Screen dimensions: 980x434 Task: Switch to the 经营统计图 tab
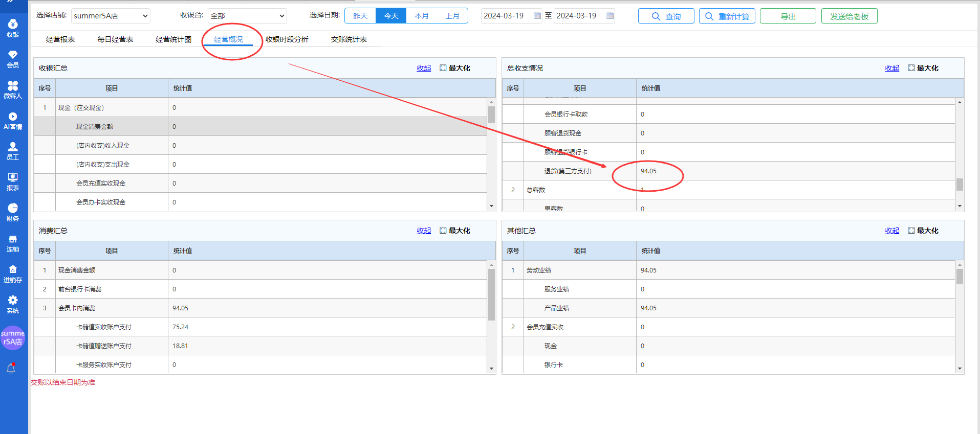coord(173,39)
